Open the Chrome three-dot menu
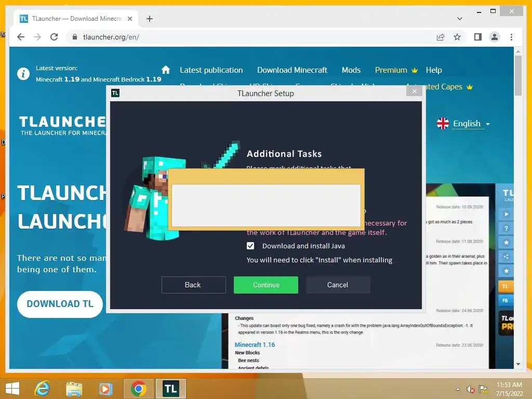532x399 pixels. (x=511, y=37)
